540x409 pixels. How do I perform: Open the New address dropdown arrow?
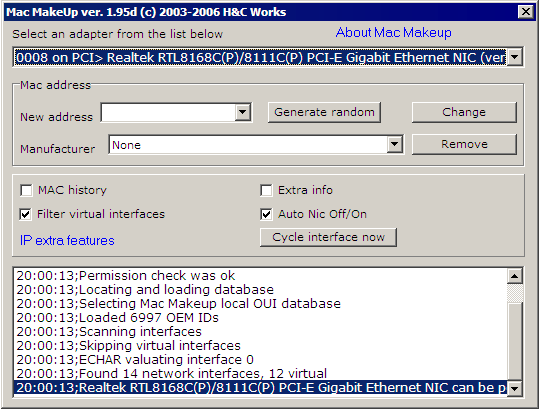click(242, 112)
